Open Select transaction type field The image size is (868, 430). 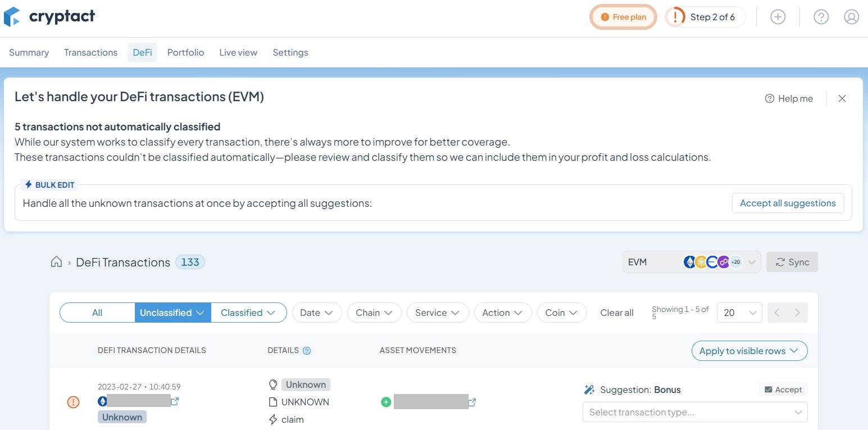[x=695, y=412]
